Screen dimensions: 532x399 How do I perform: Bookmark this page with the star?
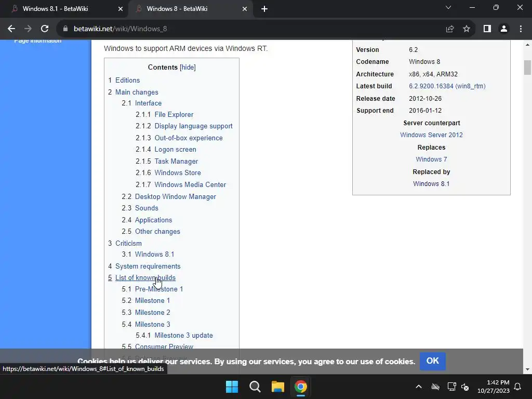pyautogui.click(x=467, y=29)
